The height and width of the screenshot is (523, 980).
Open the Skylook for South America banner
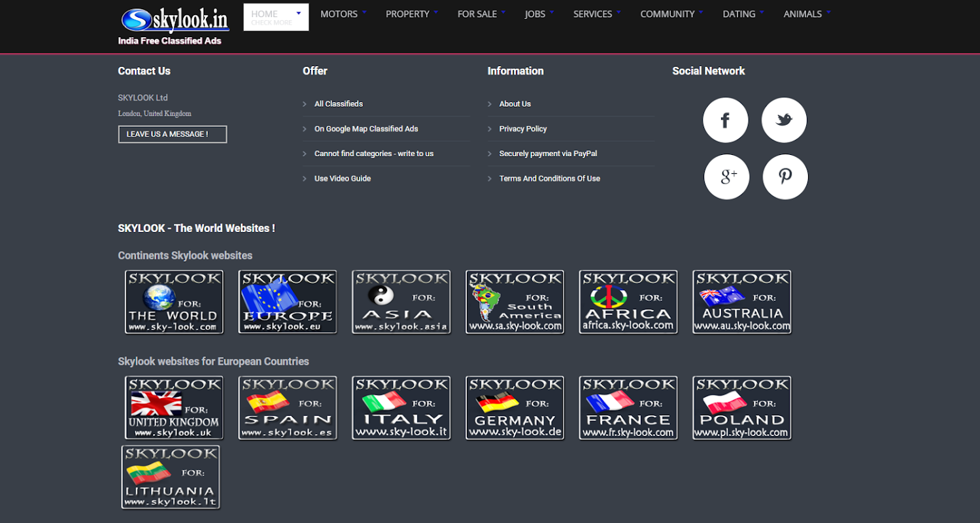click(x=515, y=302)
